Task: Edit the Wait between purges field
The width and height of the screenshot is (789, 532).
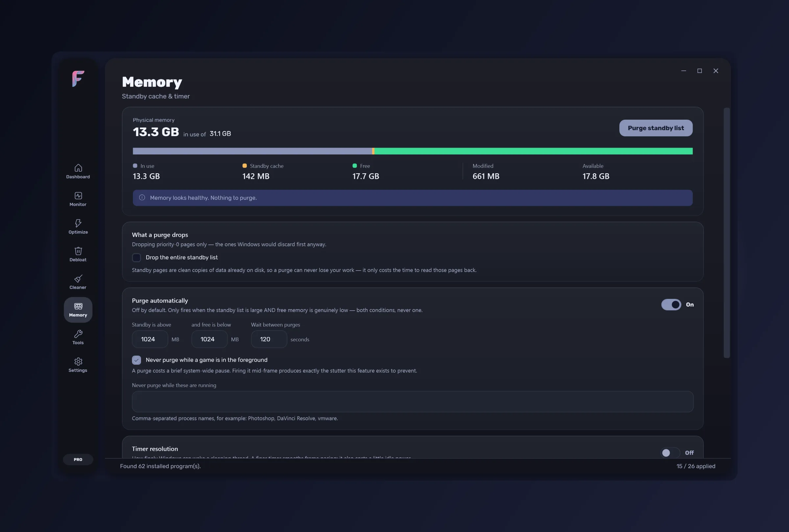Action: pyautogui.click(x=269, y=339)
